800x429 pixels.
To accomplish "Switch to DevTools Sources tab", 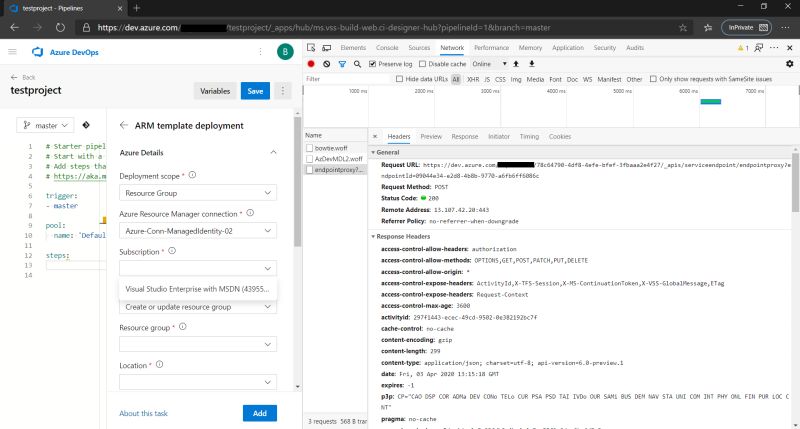I will 419,47.
